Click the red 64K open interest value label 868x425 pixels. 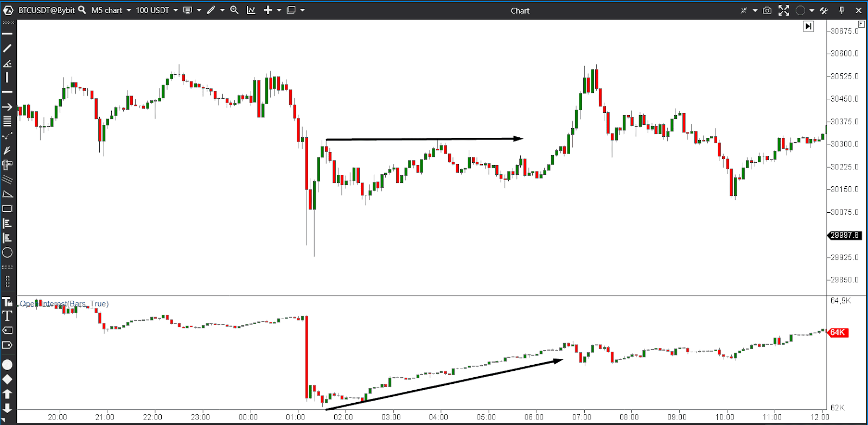point(838,333)
